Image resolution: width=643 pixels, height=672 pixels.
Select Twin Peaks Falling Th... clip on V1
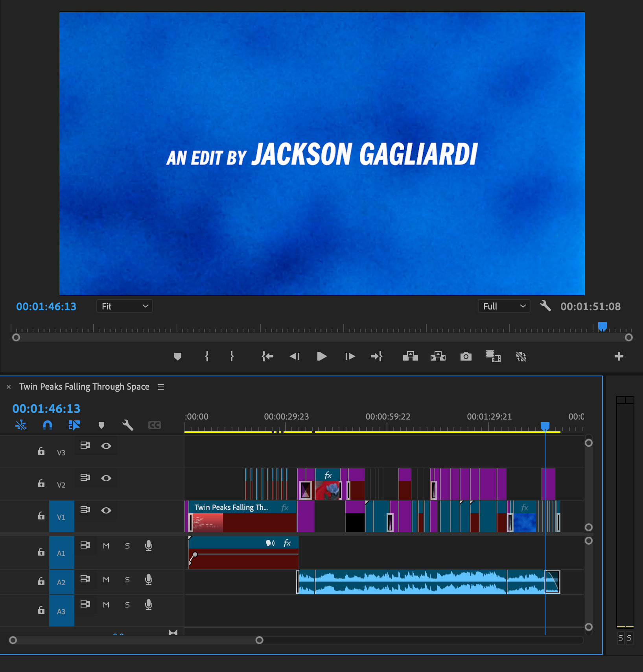[243, 516]
